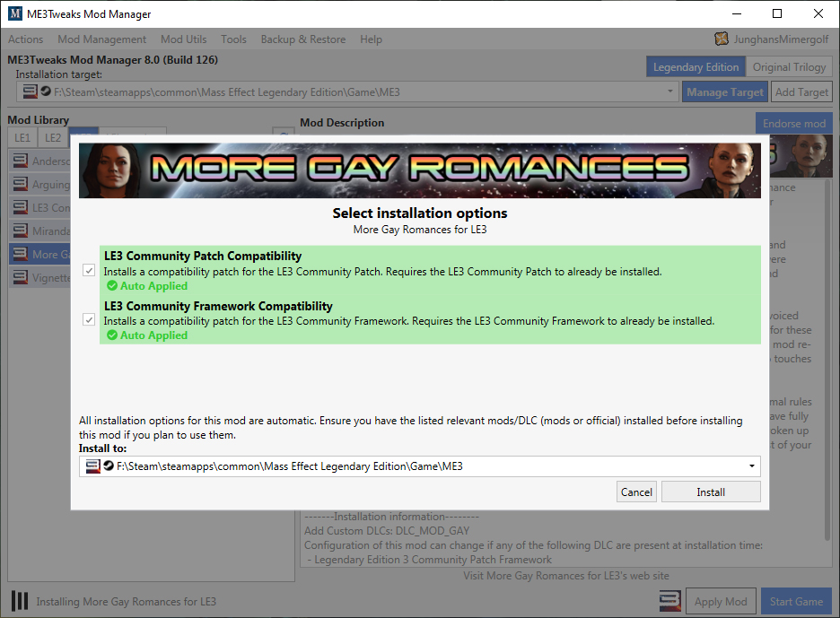Open the Mod Management menu
Viewport: 840px width, 618px height.
pos(101,39)
